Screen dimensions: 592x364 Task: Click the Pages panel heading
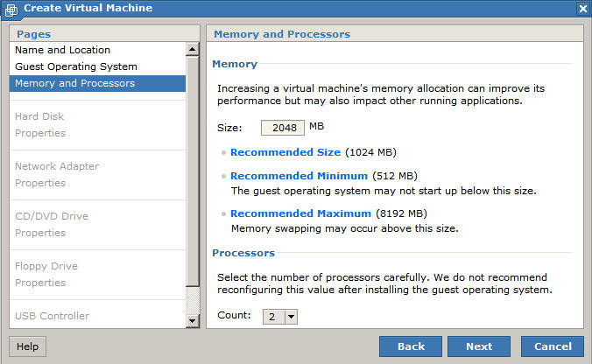pos(33,34)
